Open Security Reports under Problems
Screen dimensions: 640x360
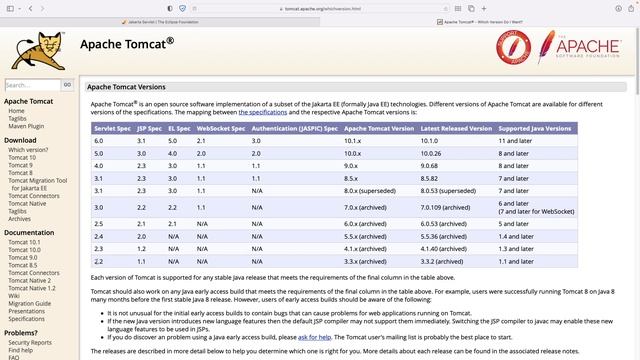pos(30,343)
